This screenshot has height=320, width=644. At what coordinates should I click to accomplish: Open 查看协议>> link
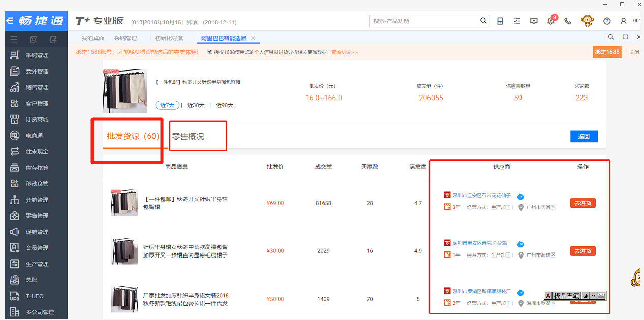pyautogui.click(x=345, y=52)
